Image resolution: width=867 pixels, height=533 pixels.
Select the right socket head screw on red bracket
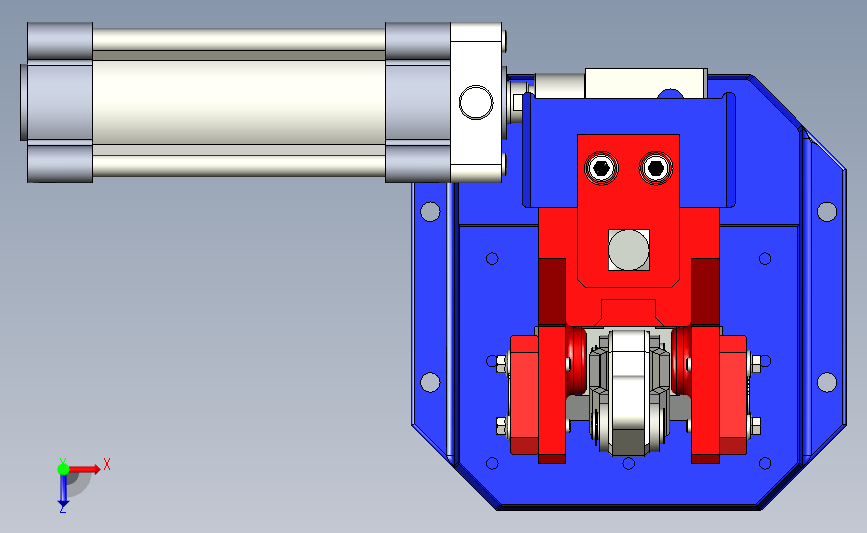[655, 168]
